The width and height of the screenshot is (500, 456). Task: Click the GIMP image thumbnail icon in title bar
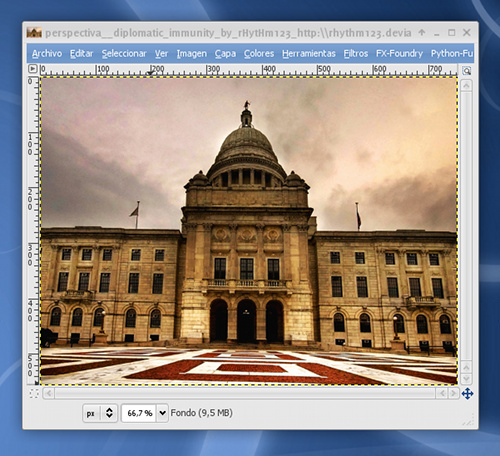point(34,33)
